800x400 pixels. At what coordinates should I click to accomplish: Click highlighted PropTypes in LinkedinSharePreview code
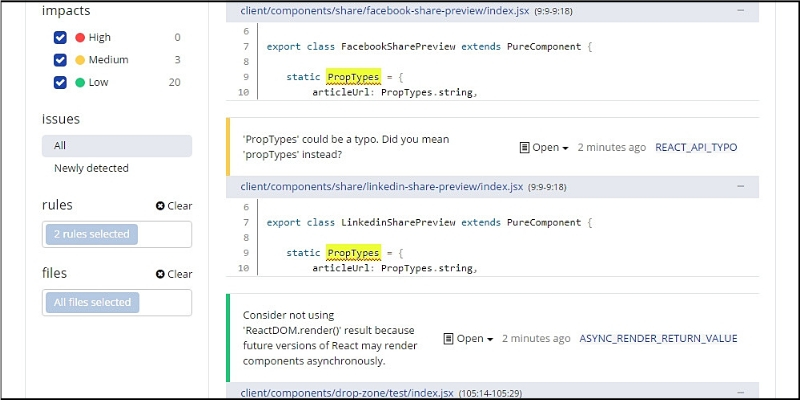353,253
